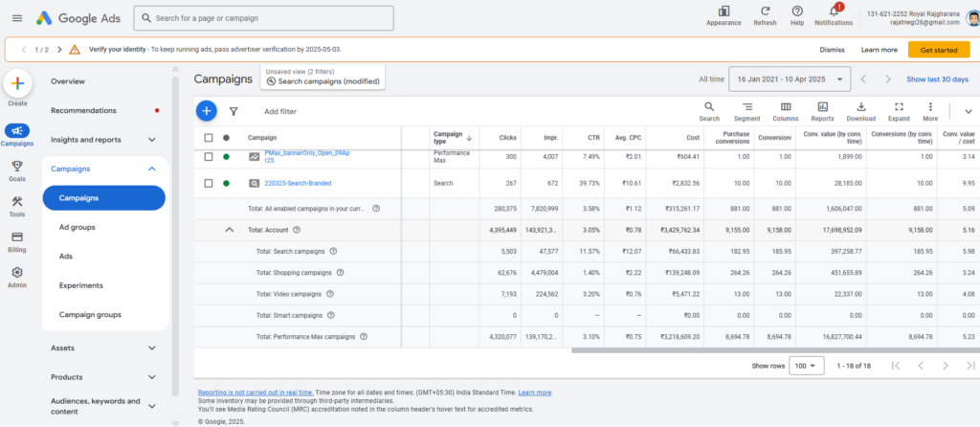Open Ad groups in the sidebar
The width and height of the screenshot is (980, 427).
77,227
